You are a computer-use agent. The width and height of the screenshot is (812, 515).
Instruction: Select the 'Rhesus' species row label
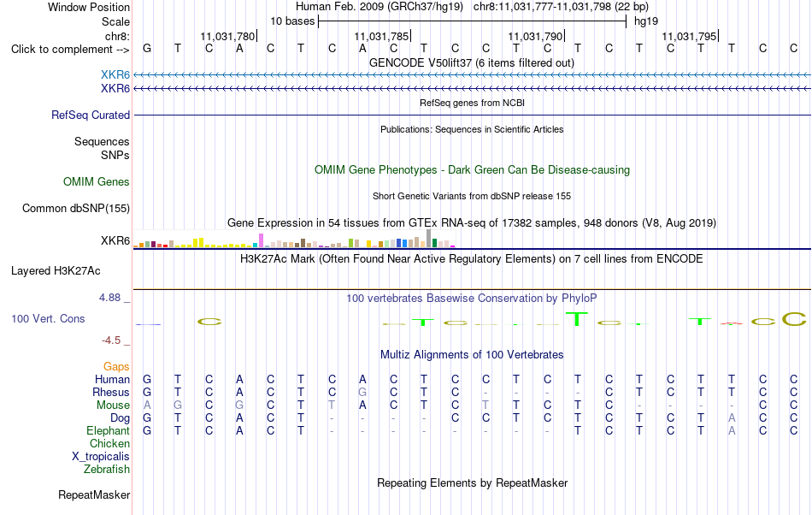point(111,392)
